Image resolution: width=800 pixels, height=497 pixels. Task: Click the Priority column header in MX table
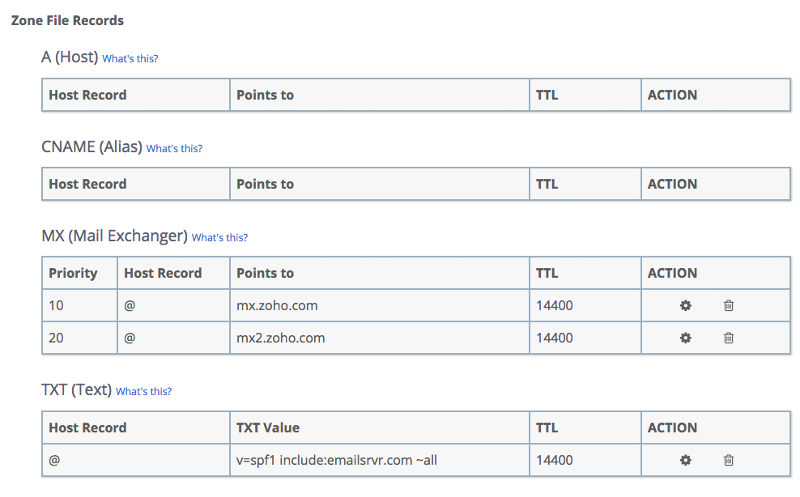coord(73,273)
